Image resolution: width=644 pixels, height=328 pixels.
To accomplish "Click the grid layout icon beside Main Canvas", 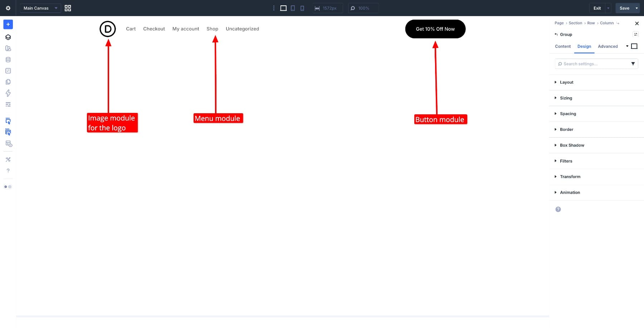I will 68,8.
